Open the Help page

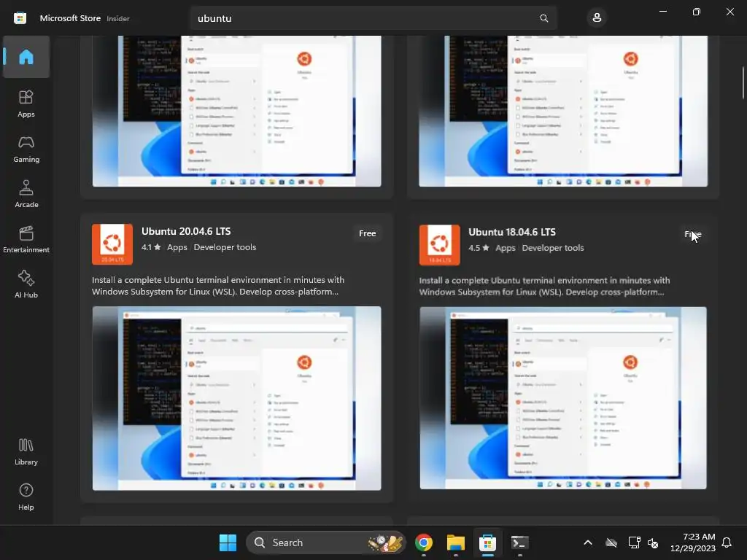(26, 497)
